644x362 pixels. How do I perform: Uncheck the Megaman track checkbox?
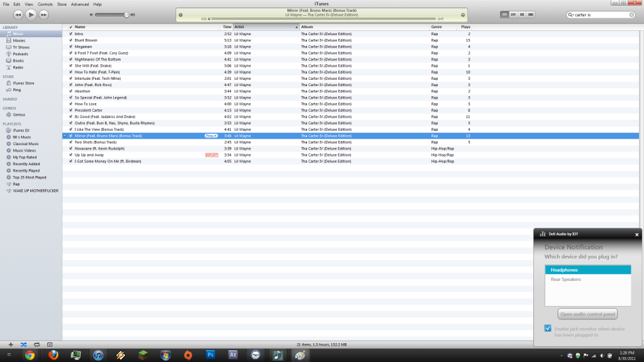click(x=70, y=47)
